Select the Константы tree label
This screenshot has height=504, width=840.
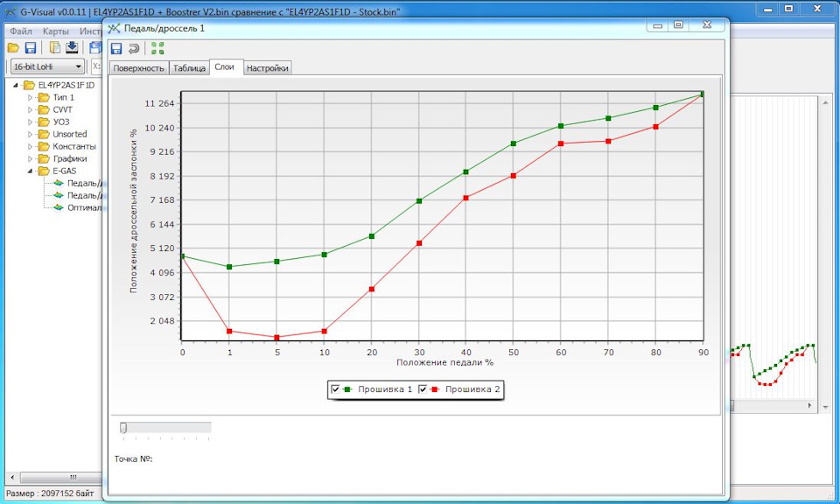click(x=74, y=147)
